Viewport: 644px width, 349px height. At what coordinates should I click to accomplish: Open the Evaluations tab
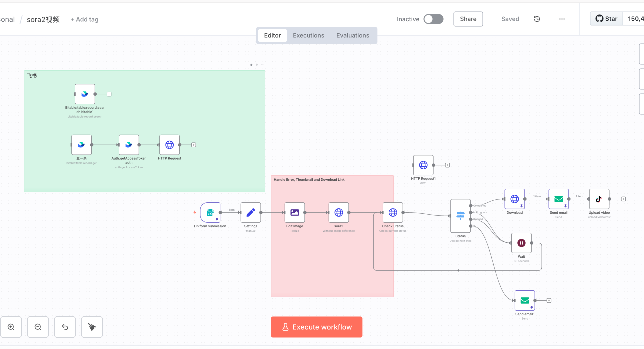pyautogui.click(x=352, y=35)
